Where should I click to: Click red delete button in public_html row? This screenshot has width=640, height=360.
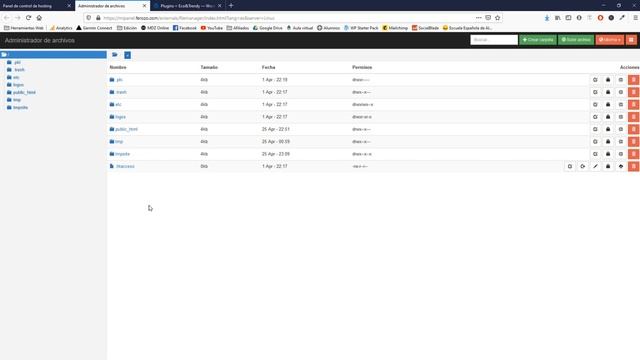633,129
